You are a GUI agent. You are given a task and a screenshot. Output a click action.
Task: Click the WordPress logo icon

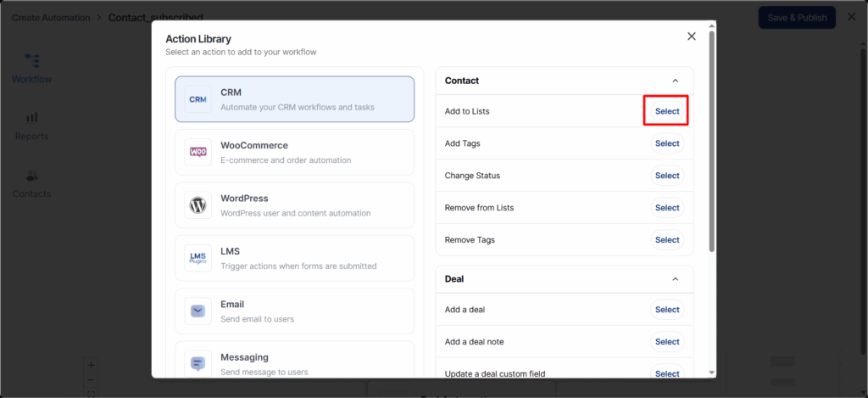[198, 205]
